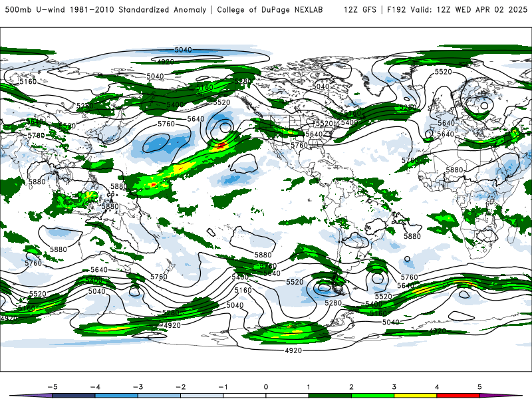
Task: Click the "−1" colorbar tick label
Action: click(x=223, y=387)
